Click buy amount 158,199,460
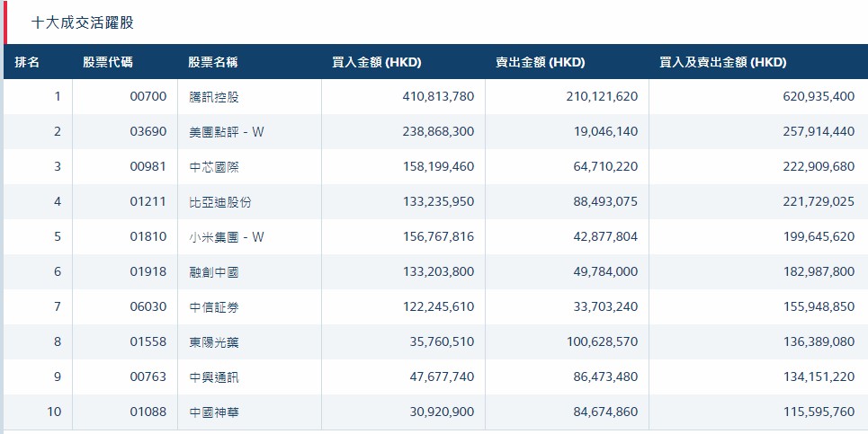Image resolution: width=868 pixels, height=434 pixels. point(438,166)
